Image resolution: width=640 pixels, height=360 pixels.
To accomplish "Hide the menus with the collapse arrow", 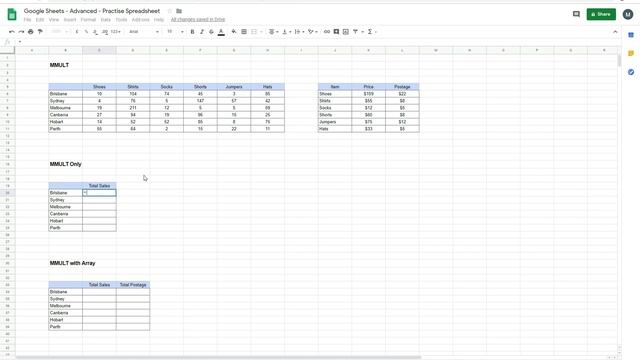I will tap(615, 31).
